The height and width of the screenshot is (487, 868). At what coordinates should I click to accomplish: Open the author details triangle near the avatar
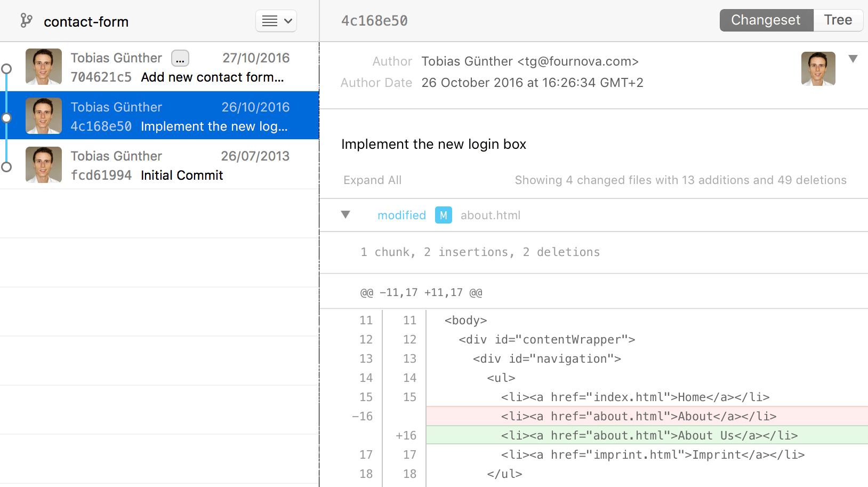[854, 58]
